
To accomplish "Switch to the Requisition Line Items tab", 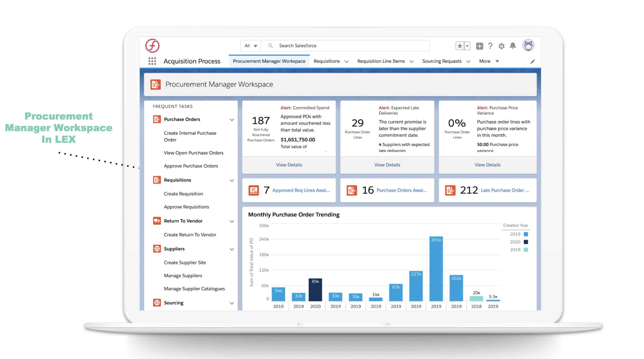I will 381,61.
